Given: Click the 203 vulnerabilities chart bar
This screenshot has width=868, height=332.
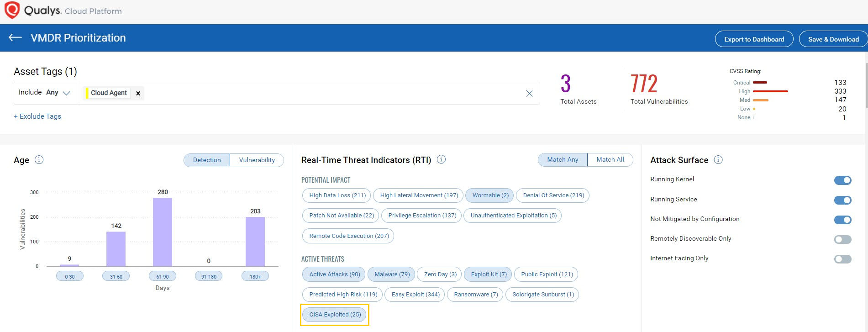Looking at the screenshot, I should click(255, 242).
